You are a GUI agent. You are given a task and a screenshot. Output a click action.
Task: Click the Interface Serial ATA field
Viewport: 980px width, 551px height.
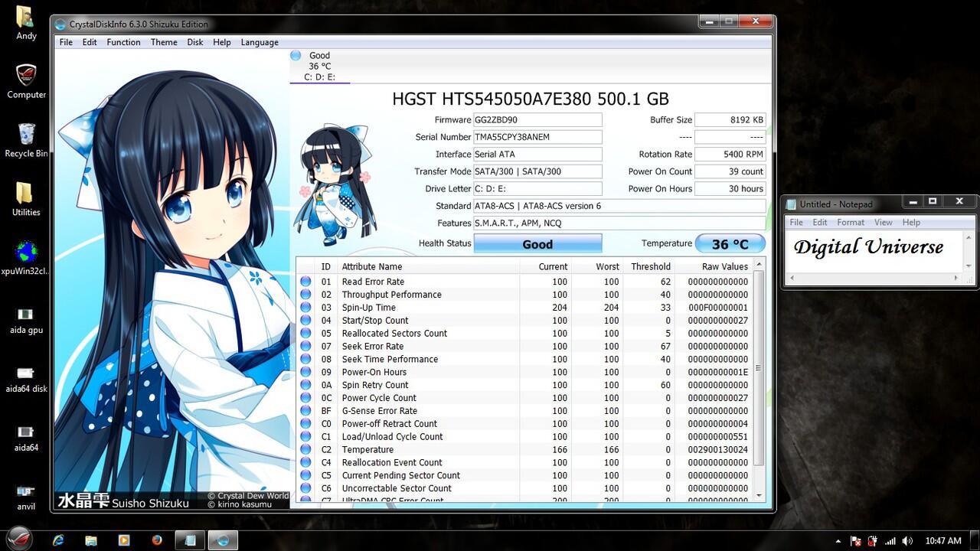537,155
